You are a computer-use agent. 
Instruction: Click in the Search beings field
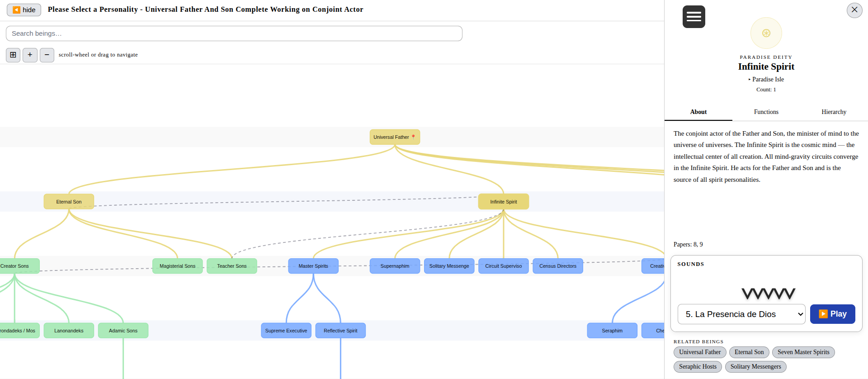234,33
